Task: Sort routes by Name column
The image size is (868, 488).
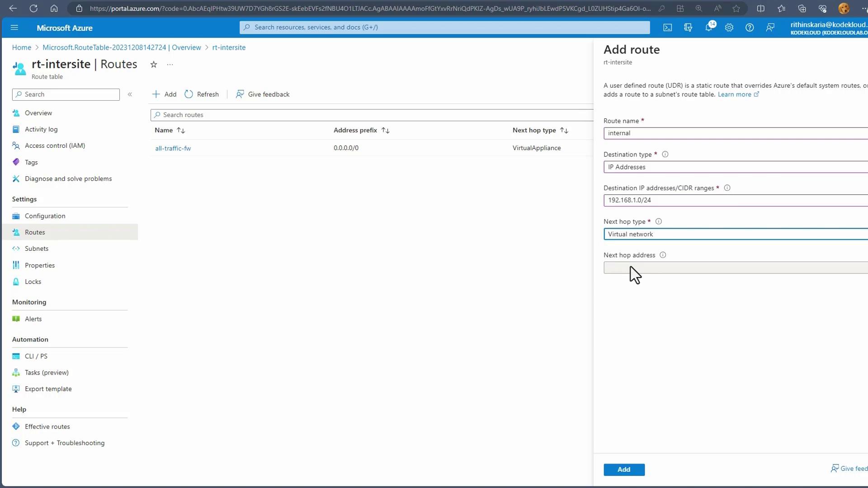Action: 181,131
